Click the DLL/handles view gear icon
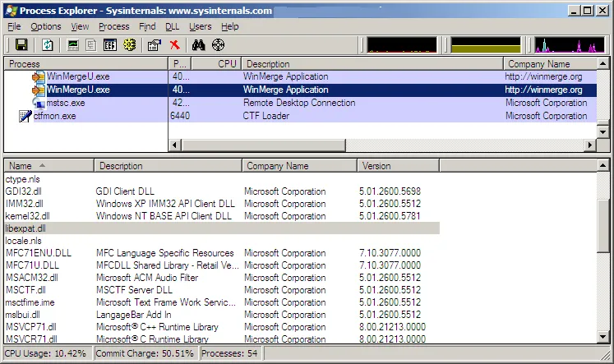The width and height of the screenshot is (614, 364). (x=130, y=45)
